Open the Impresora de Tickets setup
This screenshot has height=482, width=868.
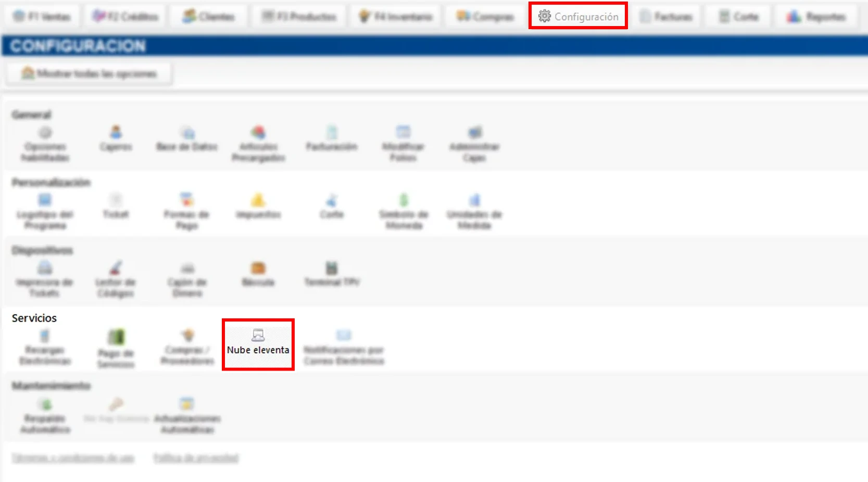45,276
